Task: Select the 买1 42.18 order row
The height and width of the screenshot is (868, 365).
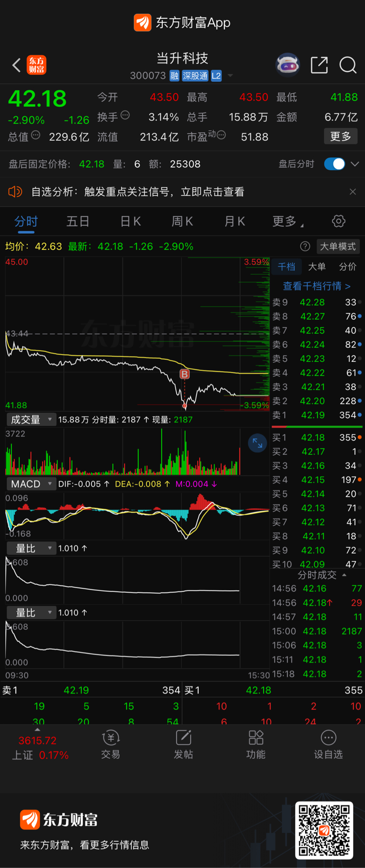Action: point(317,437)
